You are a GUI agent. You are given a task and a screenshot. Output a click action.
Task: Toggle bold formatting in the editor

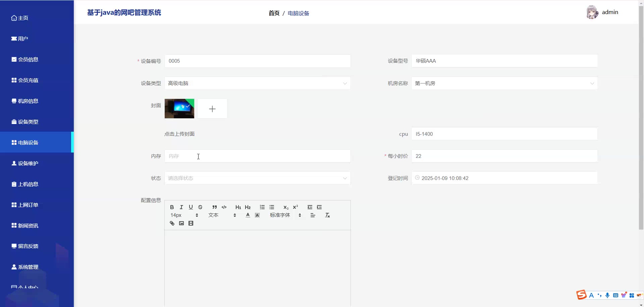pos(172,207)
